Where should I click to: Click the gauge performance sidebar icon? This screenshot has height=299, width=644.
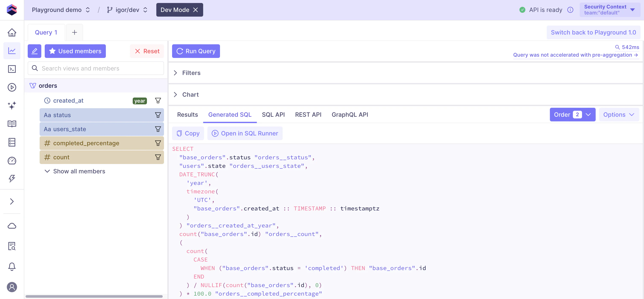pos(12,161)
